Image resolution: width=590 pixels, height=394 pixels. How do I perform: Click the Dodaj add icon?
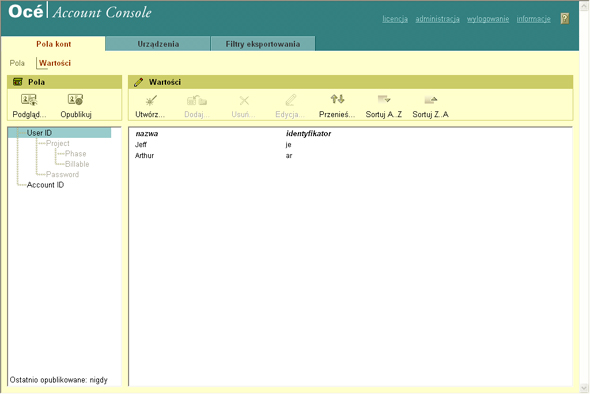pos(197,100)
